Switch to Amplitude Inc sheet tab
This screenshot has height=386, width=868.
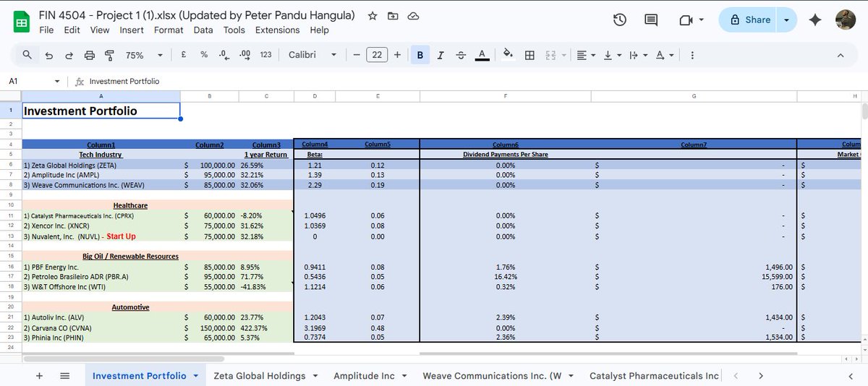364,376
